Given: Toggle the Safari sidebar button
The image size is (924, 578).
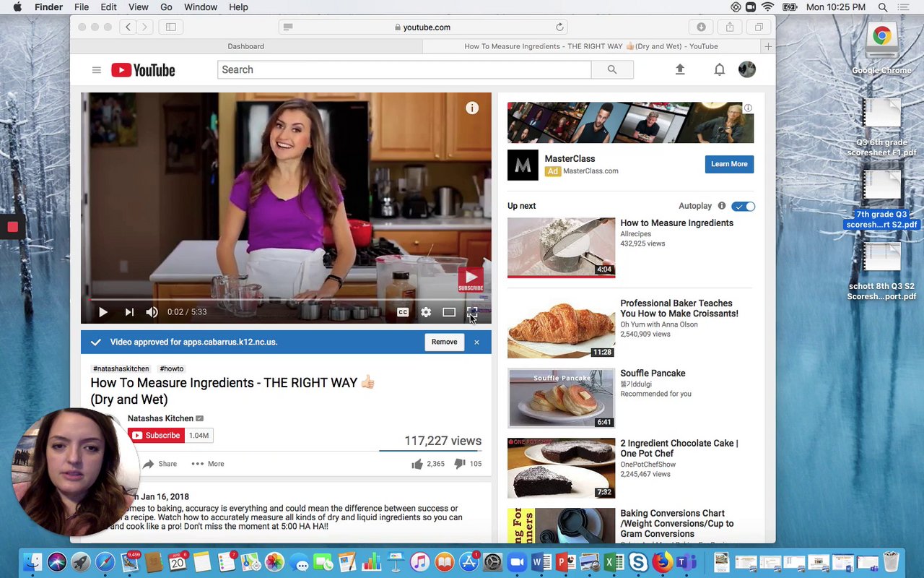Looking at the screenshot, I should 171,27.
